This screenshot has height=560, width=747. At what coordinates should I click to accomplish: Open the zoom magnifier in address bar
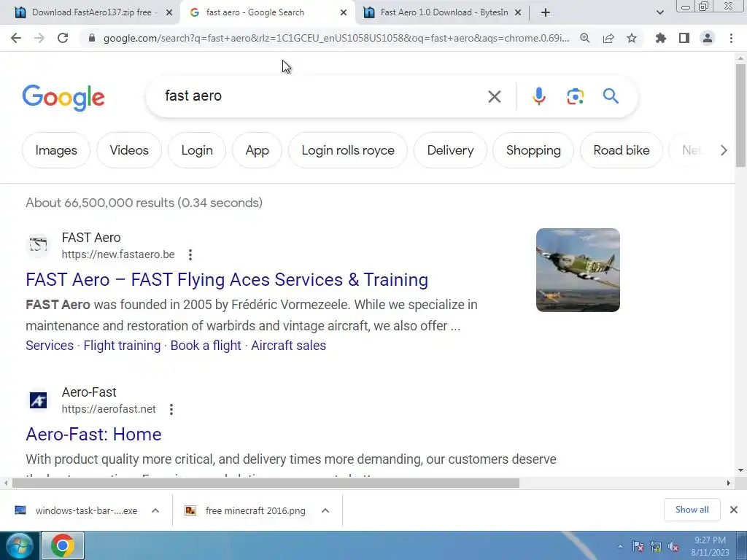tap(584, 38)
